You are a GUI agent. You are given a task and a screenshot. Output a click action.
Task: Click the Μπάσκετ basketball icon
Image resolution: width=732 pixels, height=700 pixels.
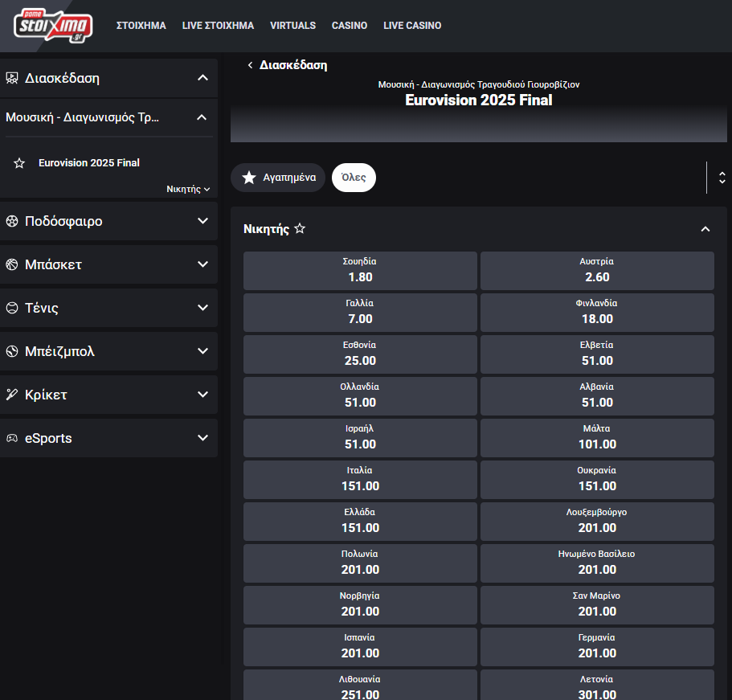[12, 264]
